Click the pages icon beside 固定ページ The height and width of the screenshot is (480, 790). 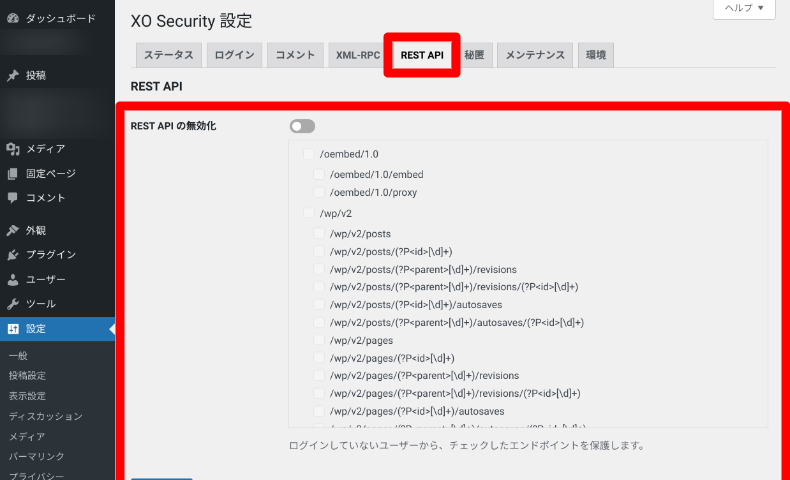point(13,174)
